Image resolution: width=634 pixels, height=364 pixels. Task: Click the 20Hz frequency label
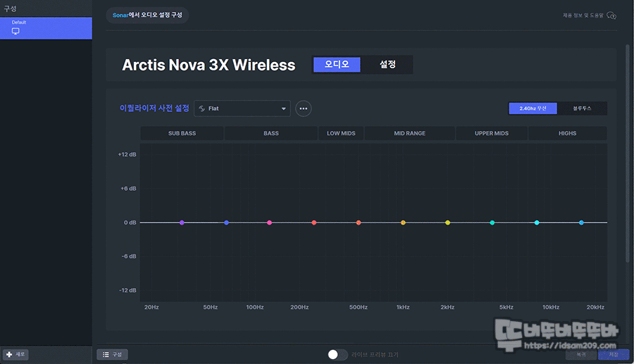tap(151, 307)
